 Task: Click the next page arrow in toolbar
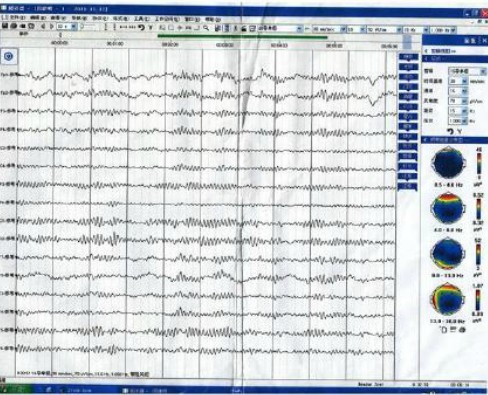[x=52, y=26]
